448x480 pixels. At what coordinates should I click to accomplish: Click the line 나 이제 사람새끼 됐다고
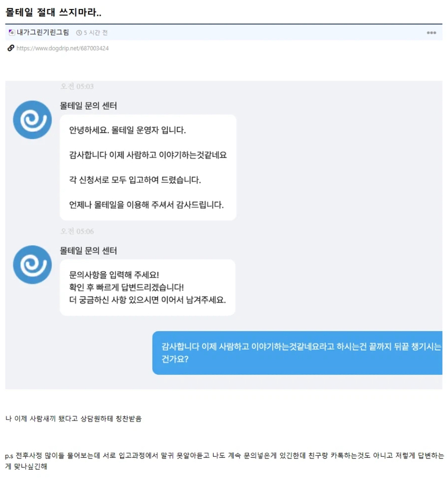point(73,418)
